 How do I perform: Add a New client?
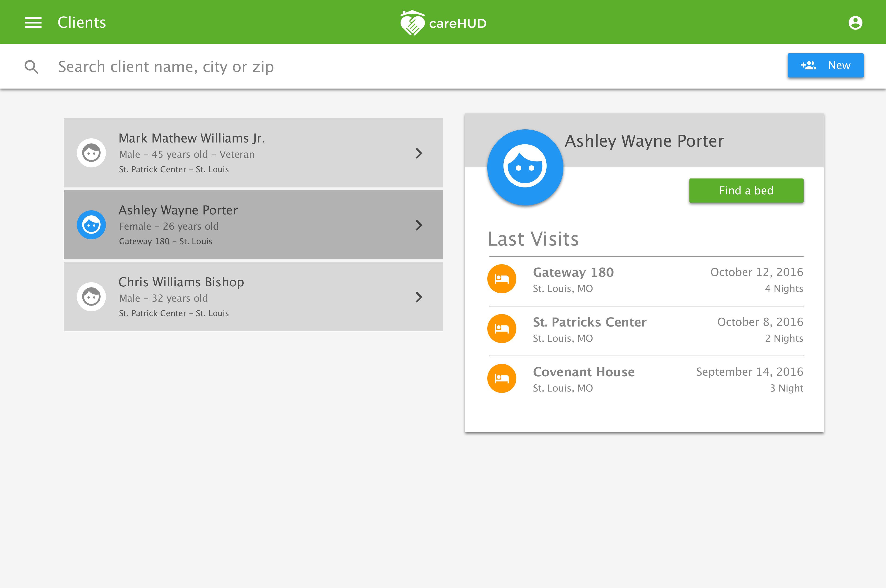click(825, 66)
